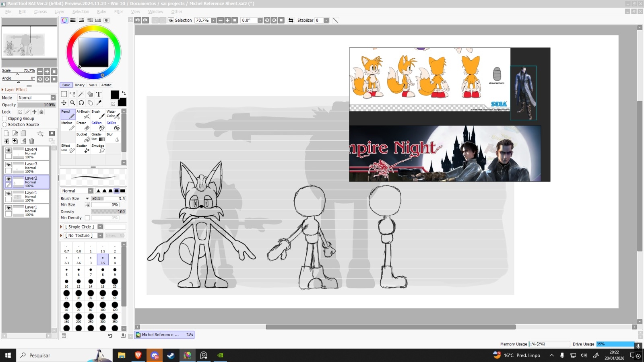Screen dimensions: 644x362
Task: Activate the Magic Wand selection tool
Action: (81, 94)
